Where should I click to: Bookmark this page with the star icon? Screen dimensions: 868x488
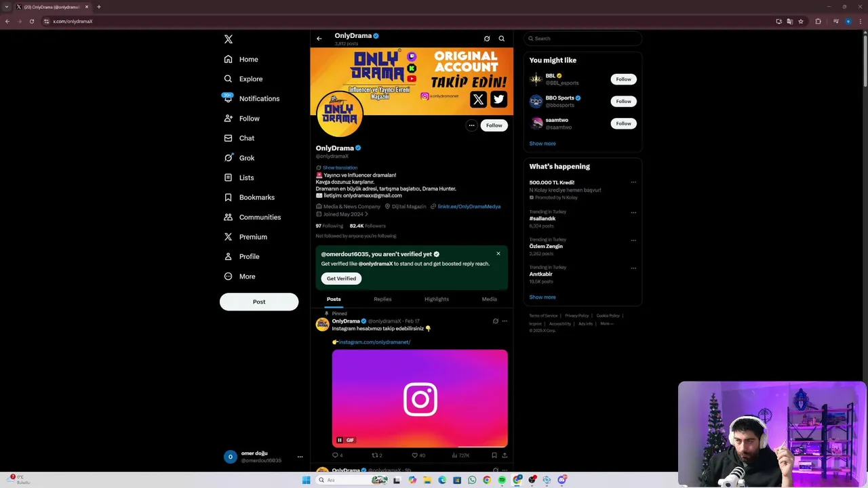[x=801, y=21]
